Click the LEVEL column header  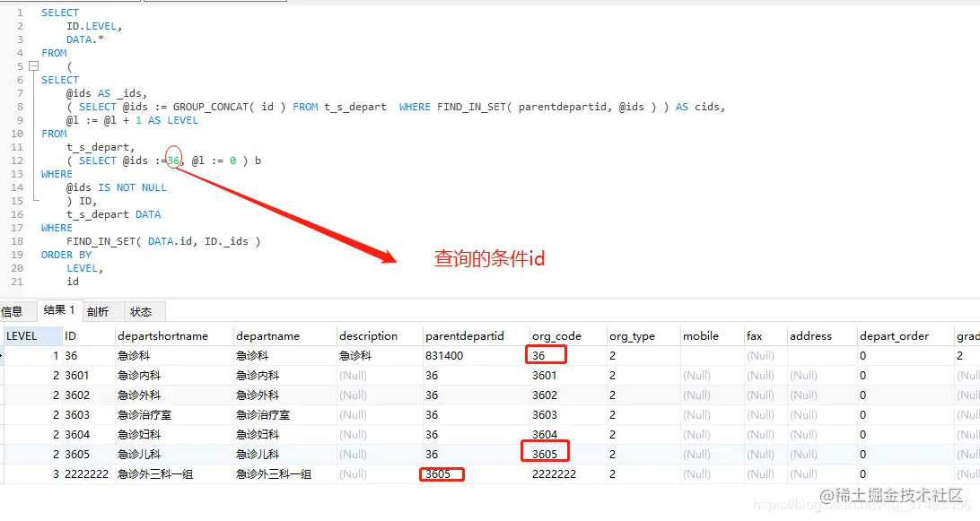click(32, 335)
